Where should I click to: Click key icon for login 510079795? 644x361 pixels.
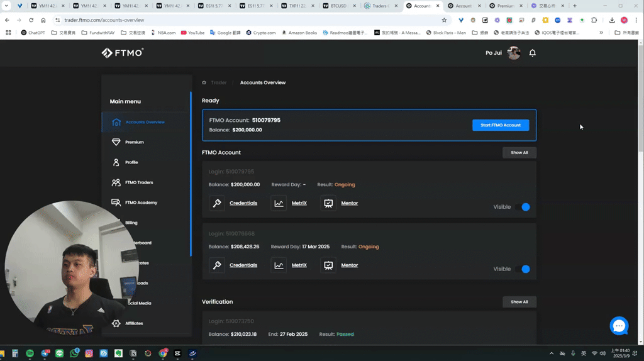click(x=217, y=203)
